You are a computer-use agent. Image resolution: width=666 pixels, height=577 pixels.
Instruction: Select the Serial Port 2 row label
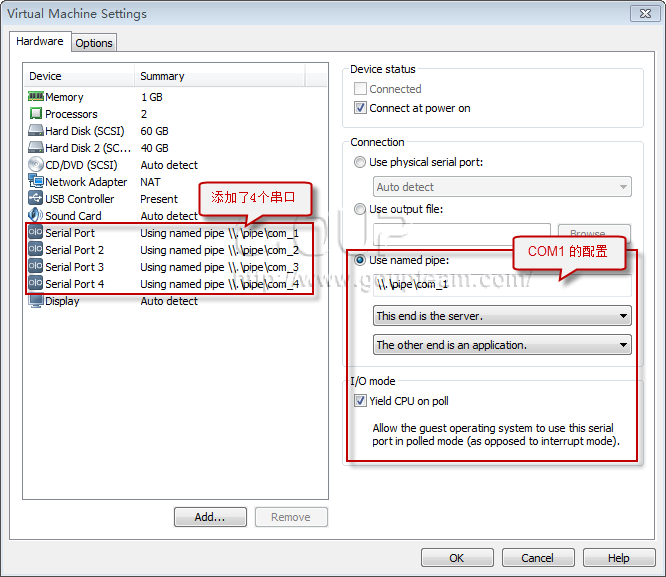coord(75,250)
